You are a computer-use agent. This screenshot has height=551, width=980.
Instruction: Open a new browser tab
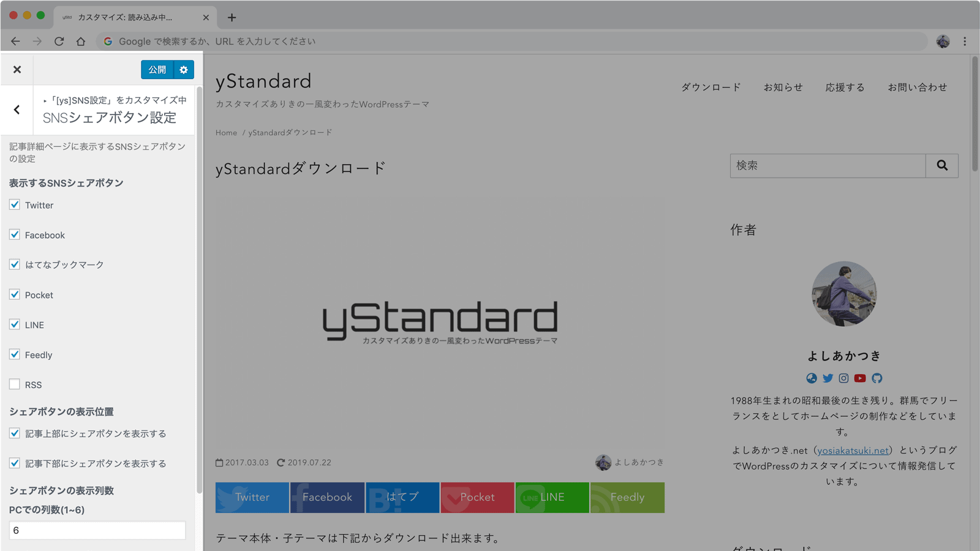point(232,17)
